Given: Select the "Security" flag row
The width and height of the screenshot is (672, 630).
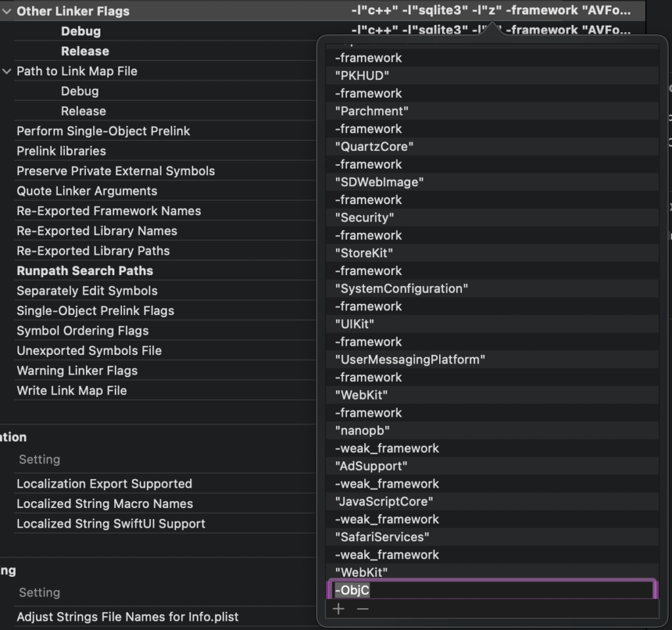Looking at the screenshot, I should tap(492, 218).
